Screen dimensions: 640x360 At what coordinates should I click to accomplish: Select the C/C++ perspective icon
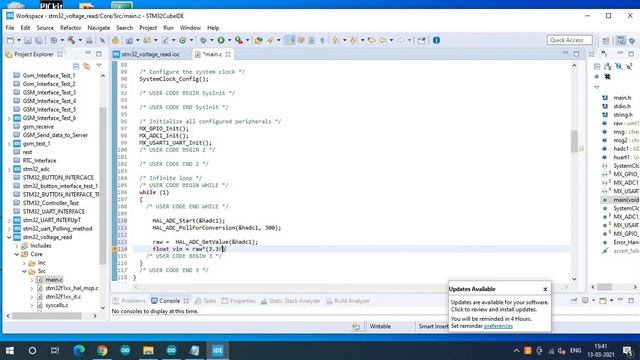pyautogui.click(x=621, y=40)
